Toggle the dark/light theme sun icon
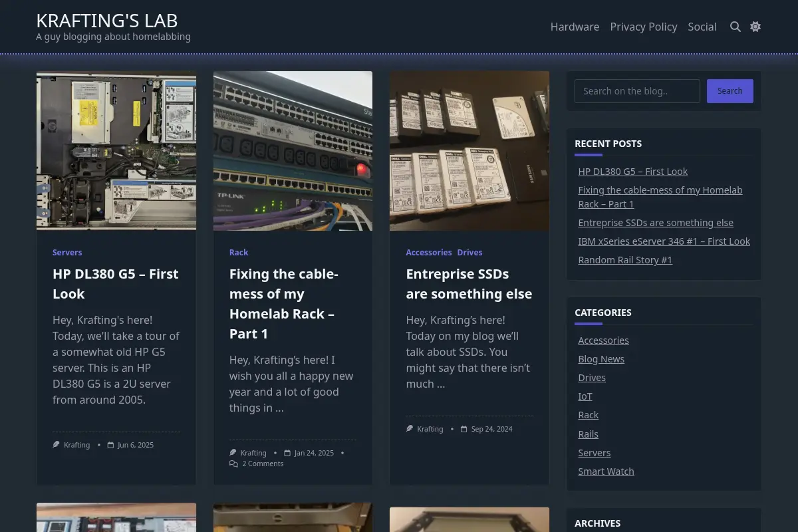The image size is (798, 532). pos(755,27)
